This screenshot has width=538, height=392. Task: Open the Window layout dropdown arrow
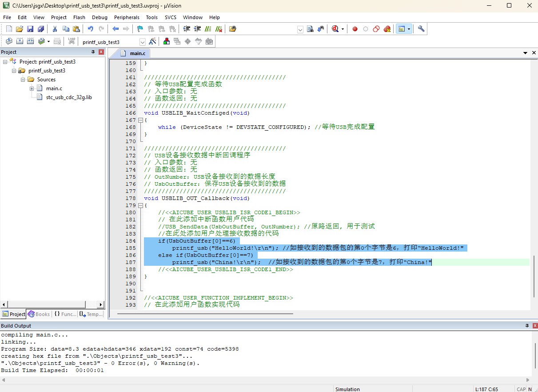point(409,29)
